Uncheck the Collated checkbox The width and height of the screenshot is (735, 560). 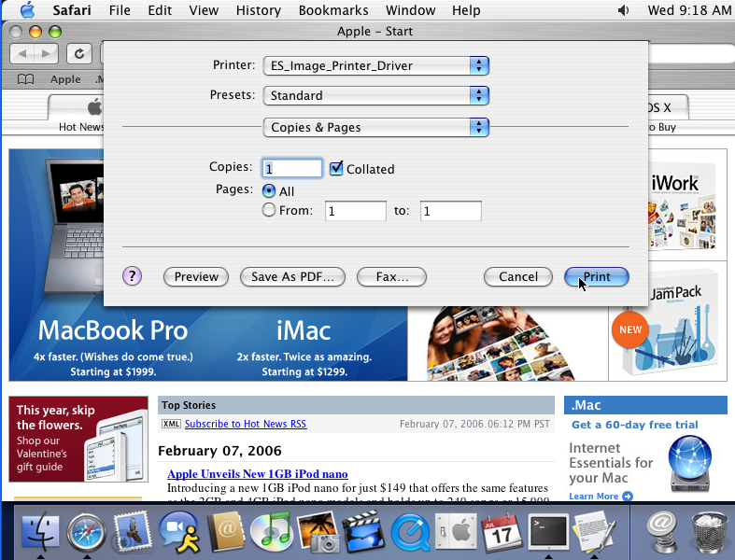[336, 168]
